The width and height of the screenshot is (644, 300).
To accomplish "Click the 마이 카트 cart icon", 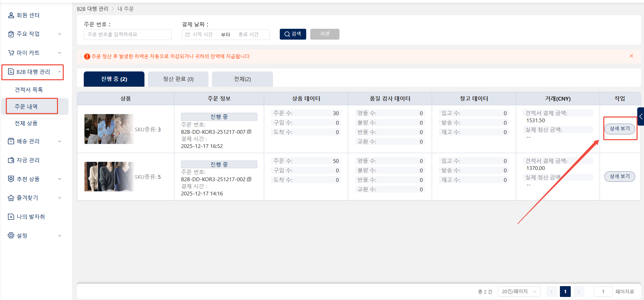I will pyautogui.click(x=11, y=53).
